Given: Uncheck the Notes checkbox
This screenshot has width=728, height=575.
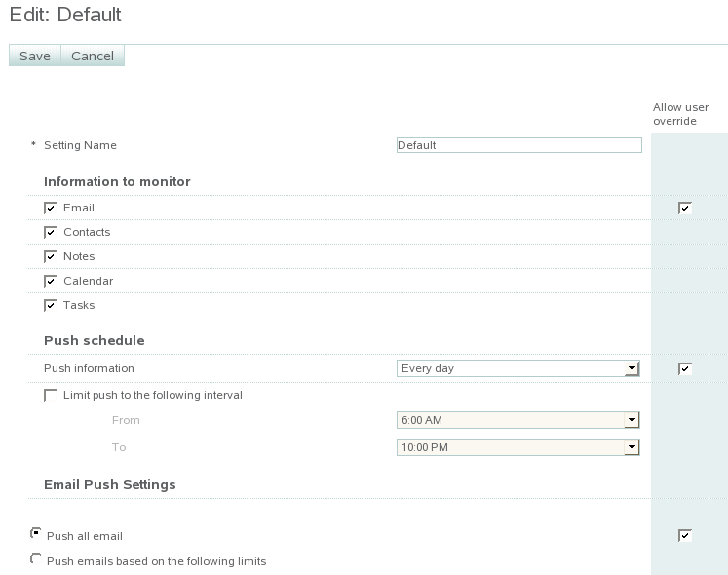Looking at the screenshot, I should [51, 256].
